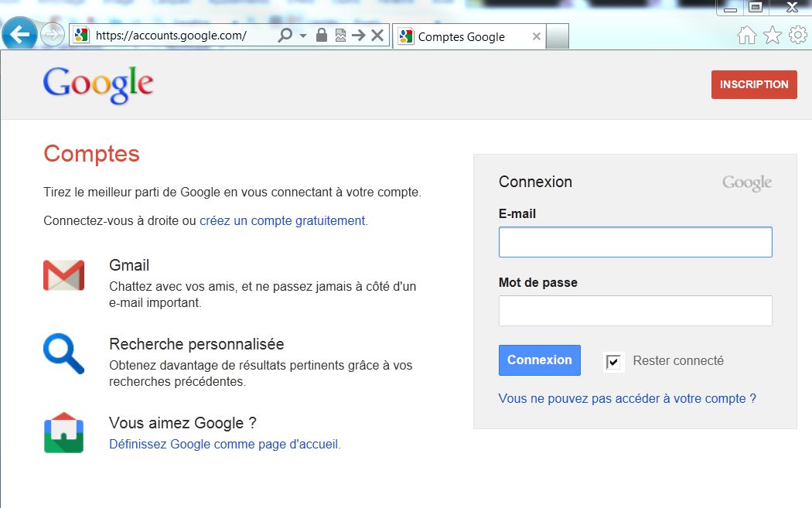Click the padlock security icon in the address bar
Screen dimensions: 812x508
321,35
